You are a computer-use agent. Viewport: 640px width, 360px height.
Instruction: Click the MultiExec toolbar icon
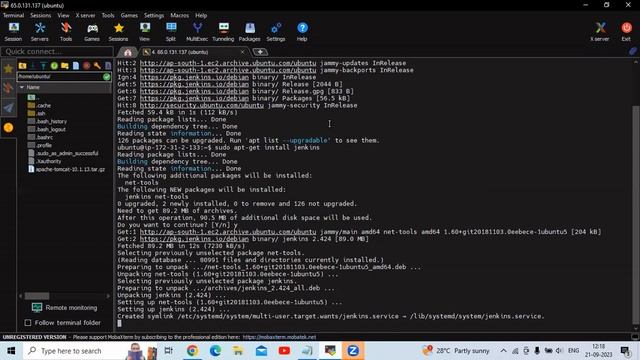197,32
